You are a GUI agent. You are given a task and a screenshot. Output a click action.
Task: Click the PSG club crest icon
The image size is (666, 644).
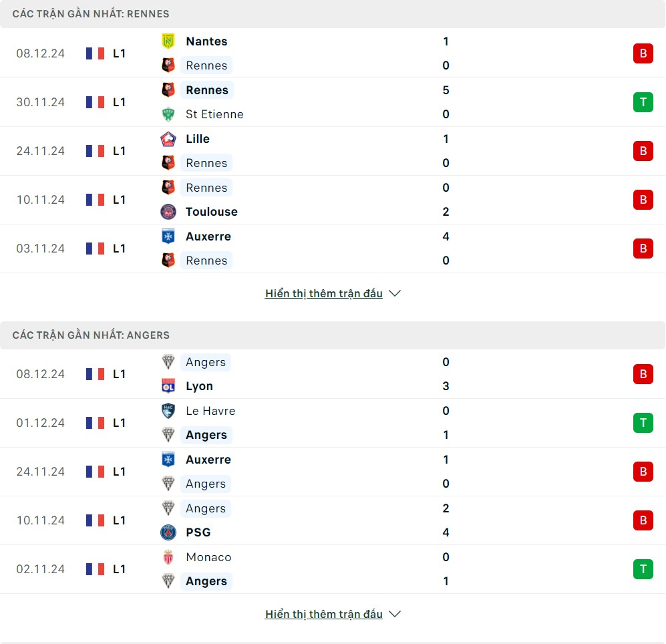[168, 532]
